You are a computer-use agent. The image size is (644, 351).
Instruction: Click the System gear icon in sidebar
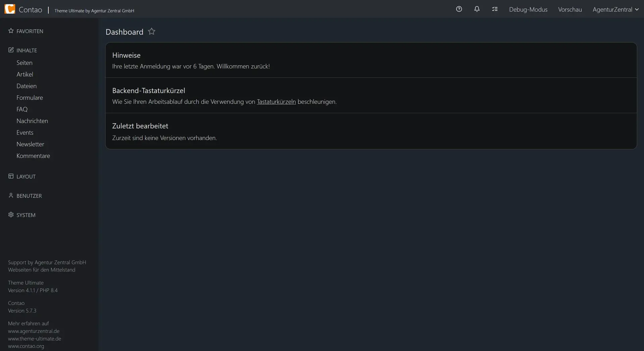pos(11,215)
